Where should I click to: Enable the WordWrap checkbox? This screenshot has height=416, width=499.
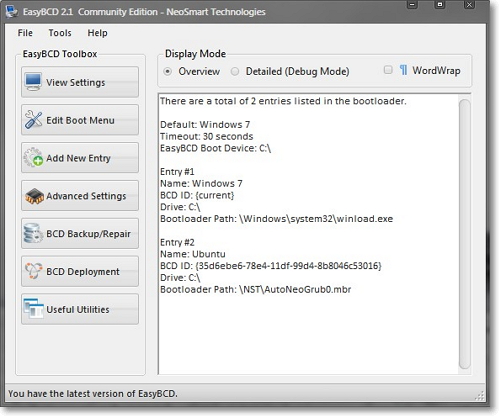tap(388, 70)
